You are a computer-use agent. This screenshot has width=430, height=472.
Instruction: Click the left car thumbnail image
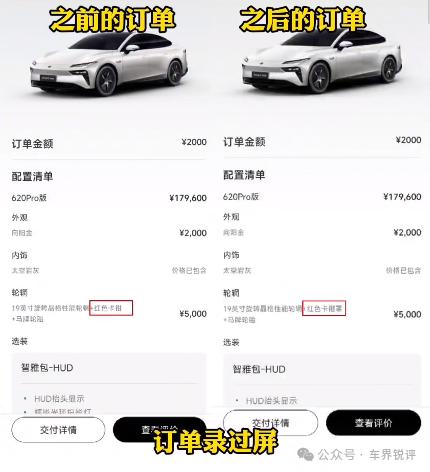(x=109, y=63)
